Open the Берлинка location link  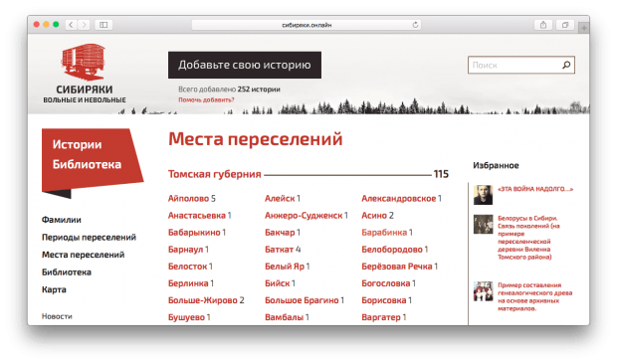(x=188, y=283)
